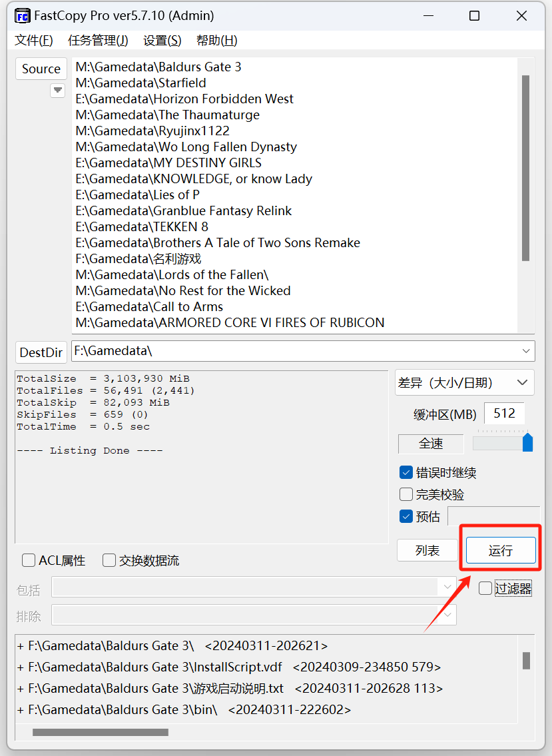Click the file log vertical scrollbar thumb
The image size is (552, 756).
click(x=526, y=661)
